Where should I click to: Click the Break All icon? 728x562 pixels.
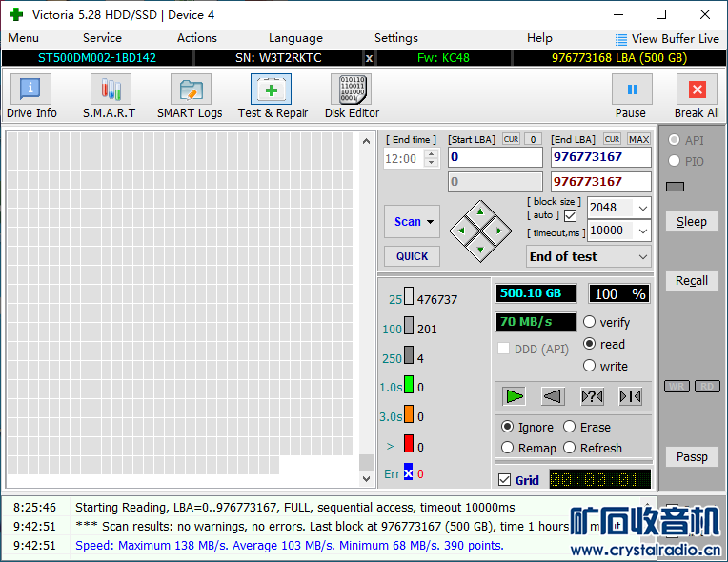click(697, 97)
